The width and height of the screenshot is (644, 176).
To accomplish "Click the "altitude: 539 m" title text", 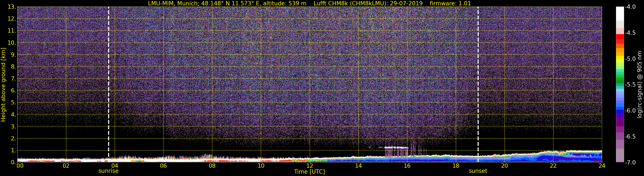I will tap(285, 3).
